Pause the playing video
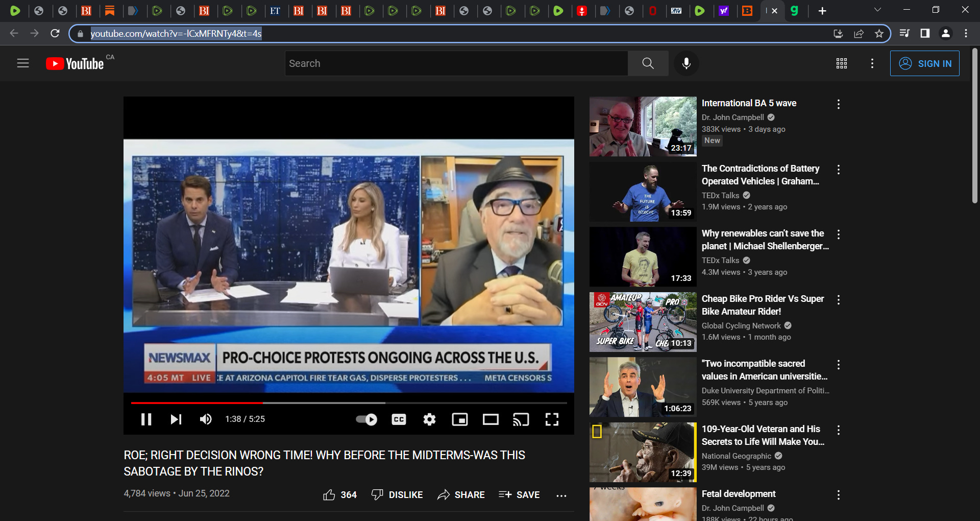 click(146, 419)
